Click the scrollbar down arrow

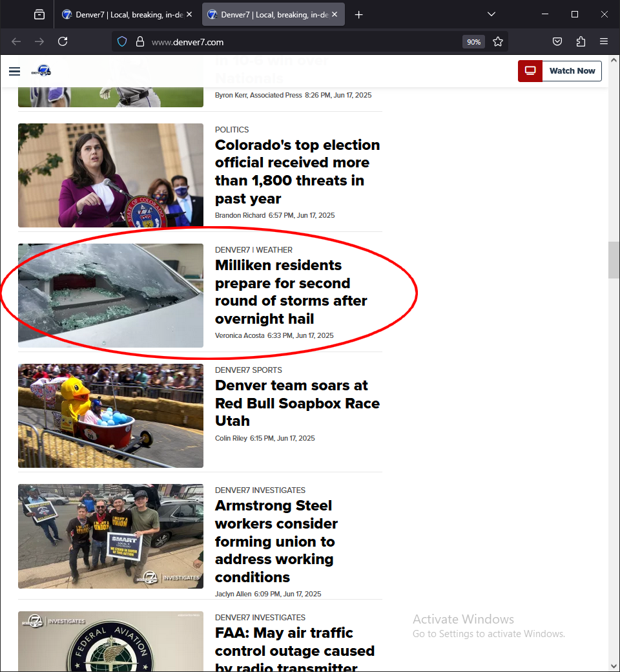pos(614,666)
